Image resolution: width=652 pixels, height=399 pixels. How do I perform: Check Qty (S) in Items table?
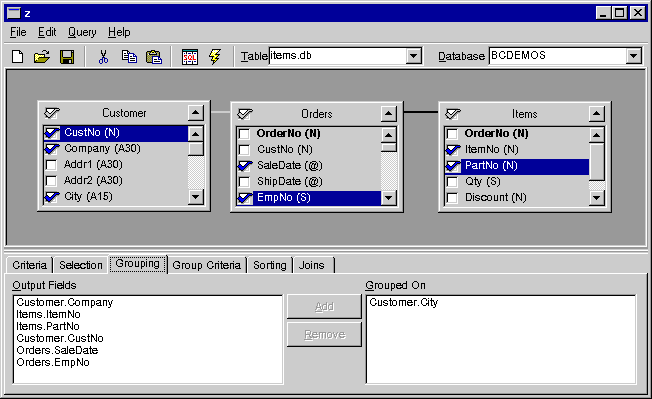(452, 182)
